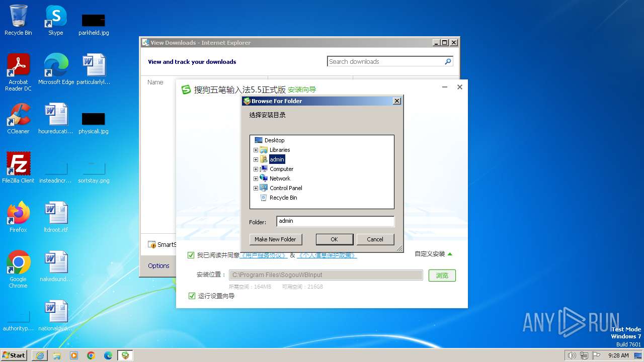Open 个人信息保护政策 link
The height and width of the screenshot is (362, 644).
(x=327, y=255)
